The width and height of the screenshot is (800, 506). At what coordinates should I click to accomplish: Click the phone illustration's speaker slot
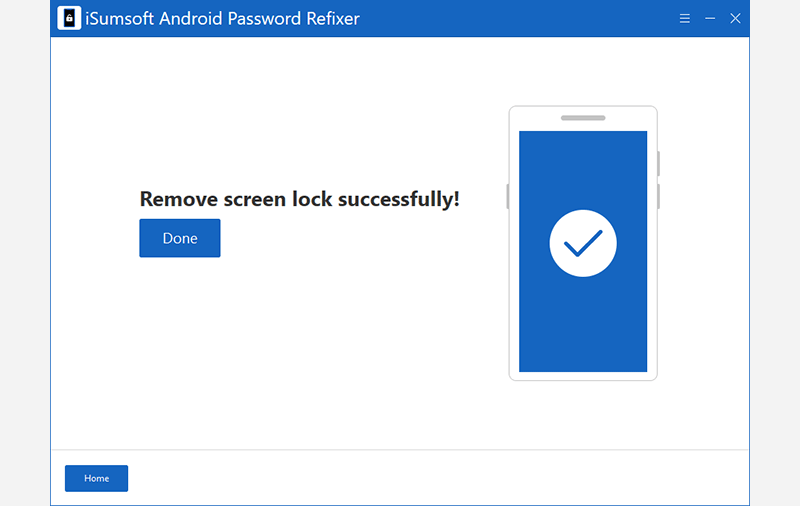tap(583, 118)
